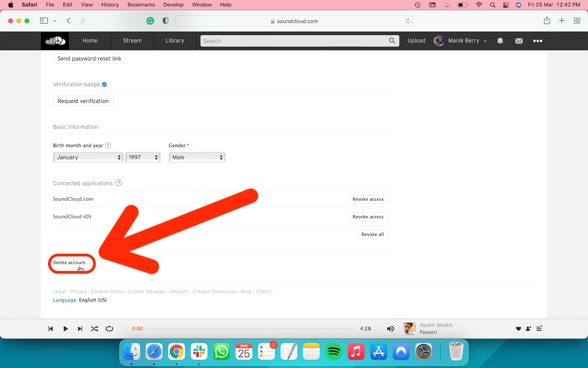The height and width of the screenshot is (368, 588).
Task: Like the currently playing track Pasoori
Action: pyautogui.click(x=518, y=329)
